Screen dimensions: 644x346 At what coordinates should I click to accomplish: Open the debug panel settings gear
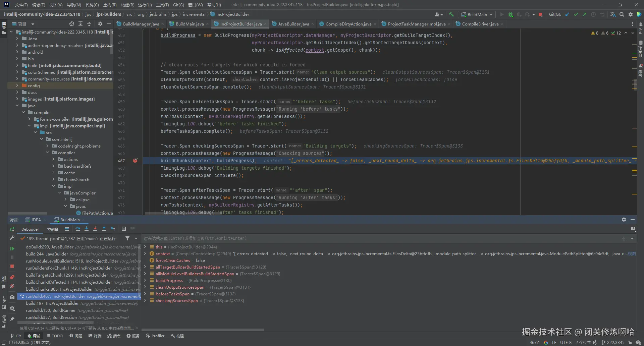click(x=624, y=220)
